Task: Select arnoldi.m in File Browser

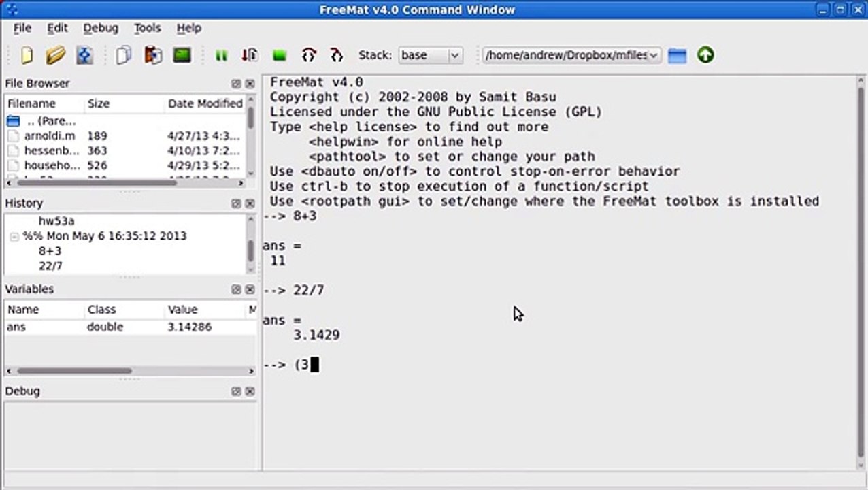Action: tap(50, 136)
